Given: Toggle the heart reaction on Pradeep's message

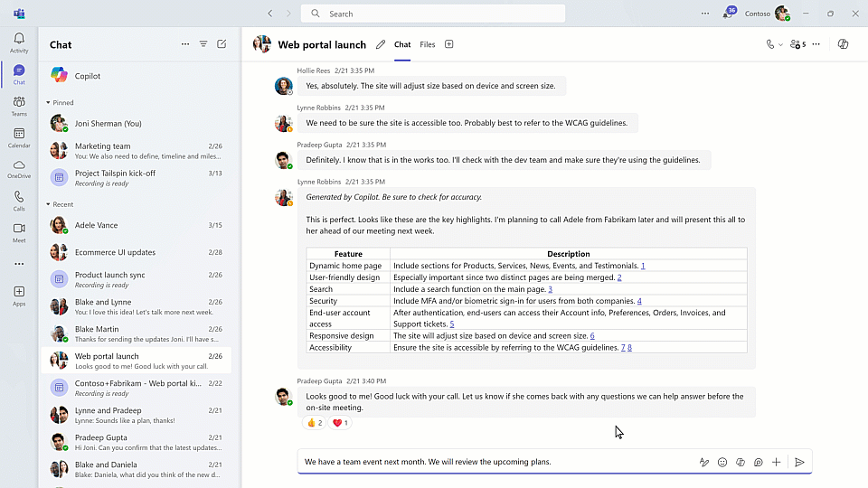Looking at the screenshot, I should 341,423.
